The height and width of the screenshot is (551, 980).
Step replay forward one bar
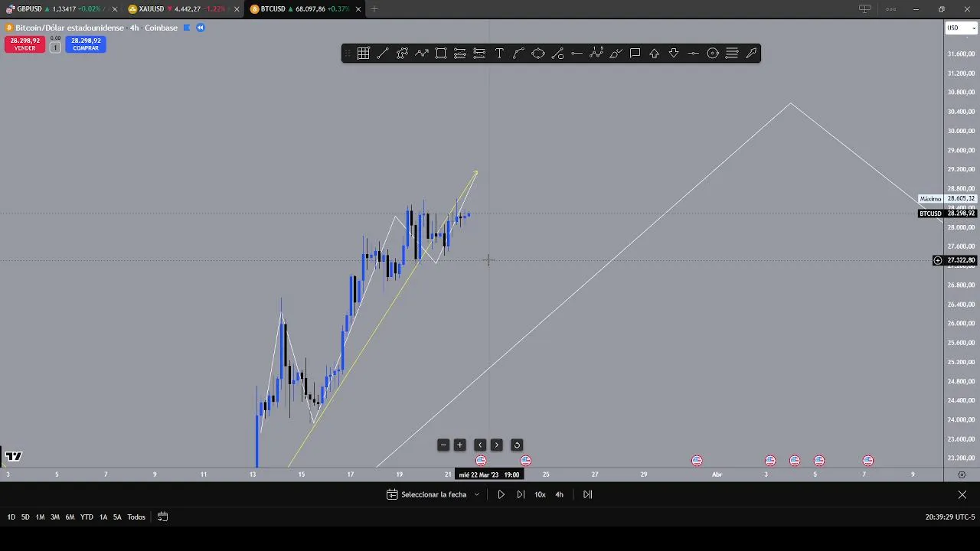pos(521,494)
